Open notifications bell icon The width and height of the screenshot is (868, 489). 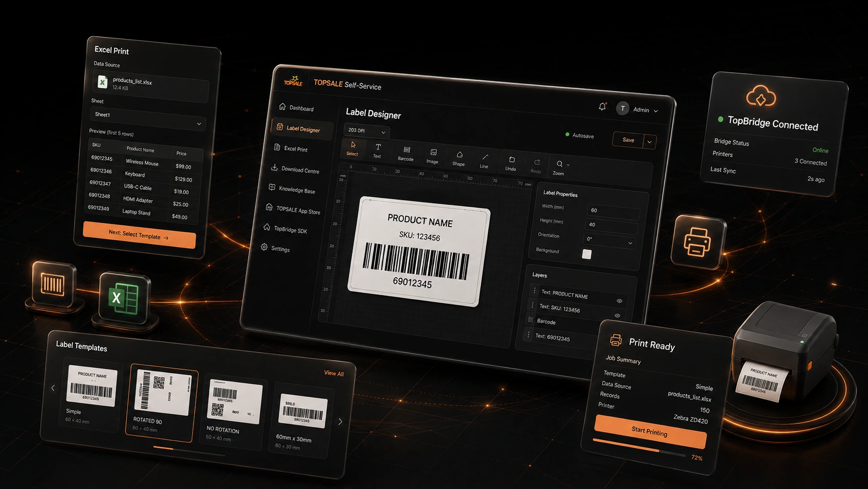click(602, 107)
